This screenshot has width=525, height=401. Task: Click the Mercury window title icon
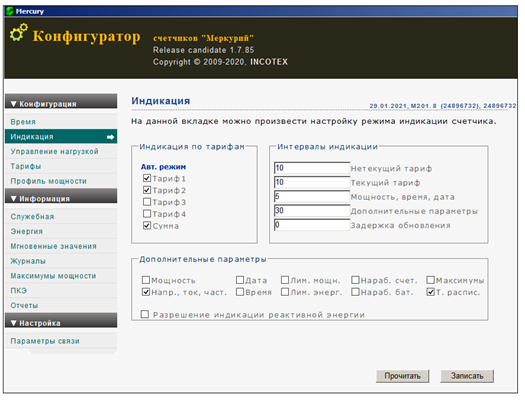click(10, 11)
